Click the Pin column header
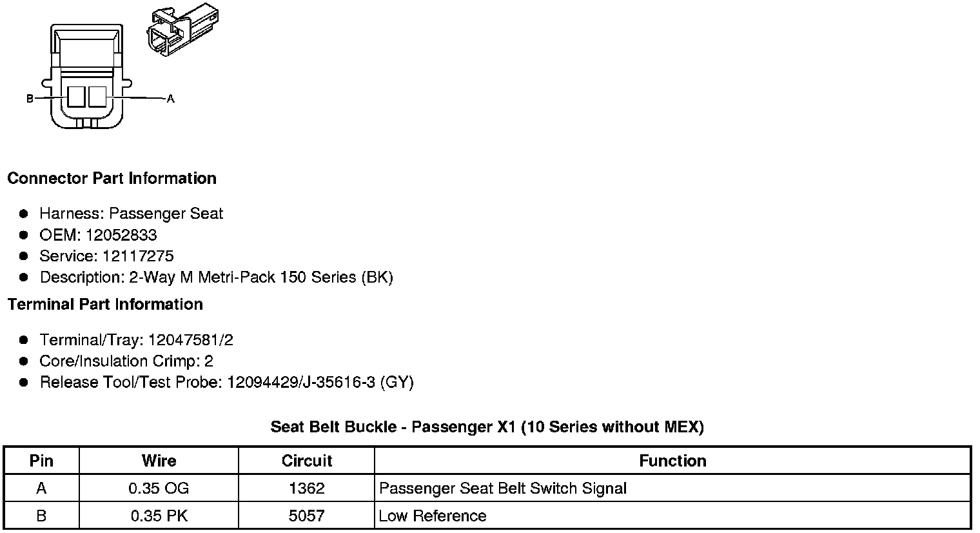 pos(42,461)
